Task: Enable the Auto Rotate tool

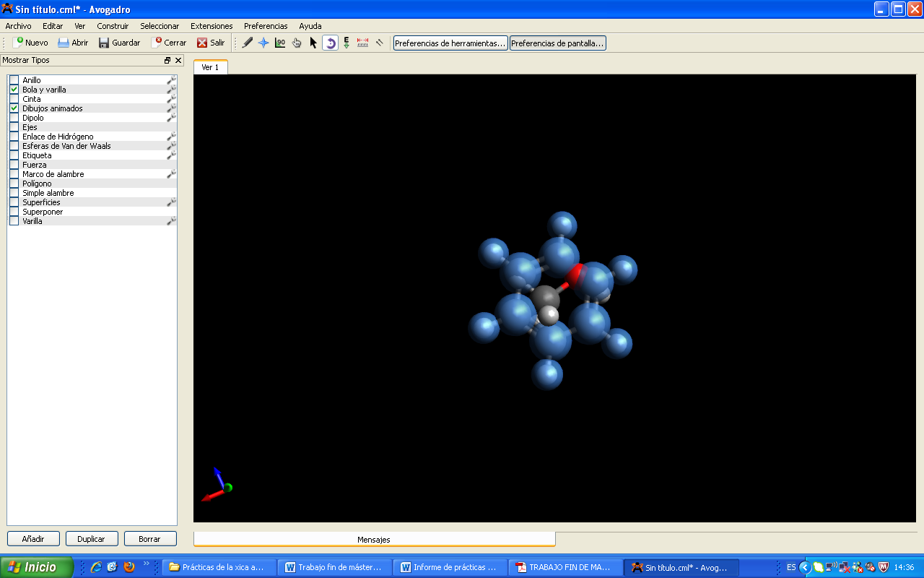Action: (330, 43)
